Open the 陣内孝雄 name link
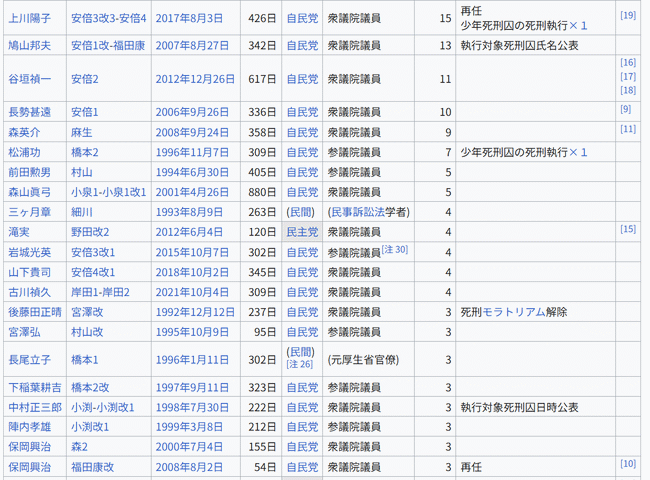This screenshot has height=480, width=650. click(29, 427)
